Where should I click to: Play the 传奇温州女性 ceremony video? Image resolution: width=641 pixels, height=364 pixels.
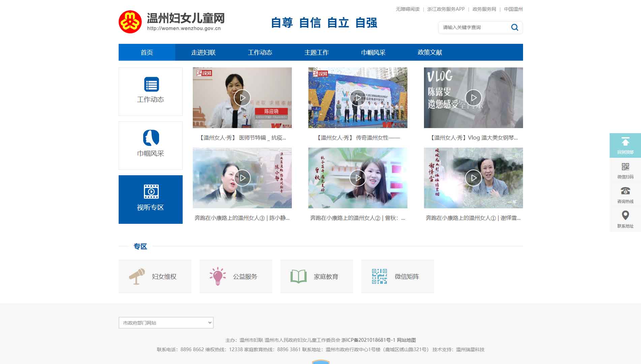(x=358, y=98)
